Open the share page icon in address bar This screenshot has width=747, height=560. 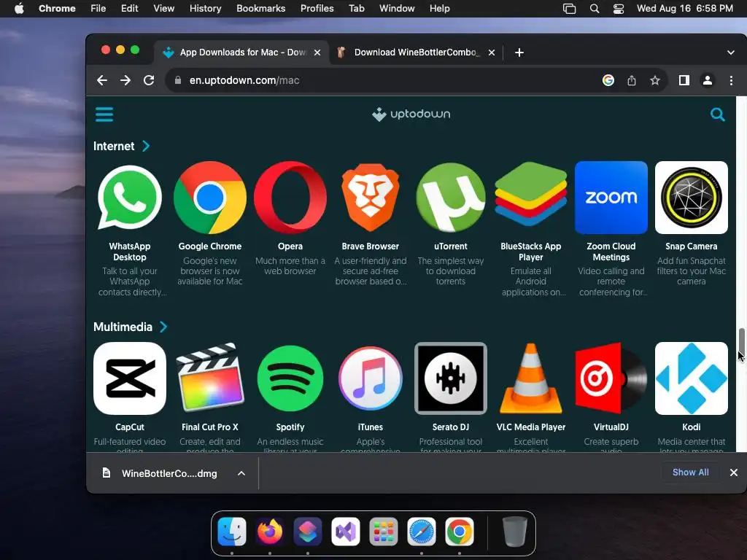pos(632,80)
